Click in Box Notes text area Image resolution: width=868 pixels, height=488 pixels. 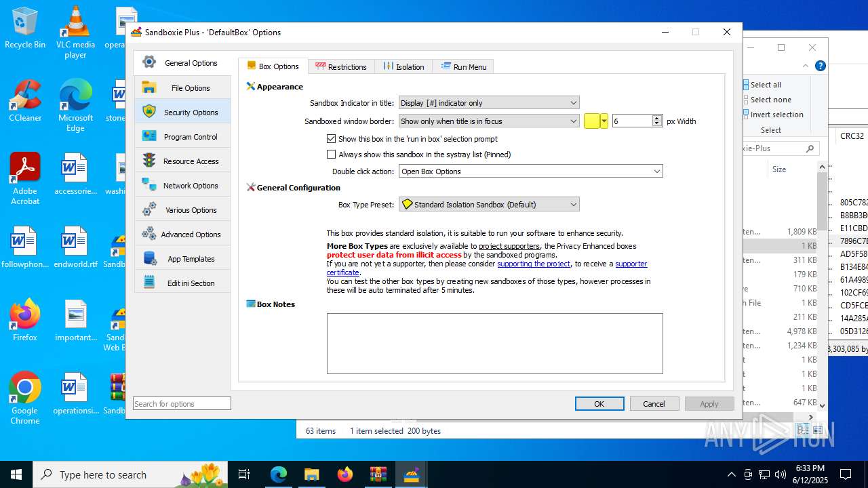(x=494, y=343)
